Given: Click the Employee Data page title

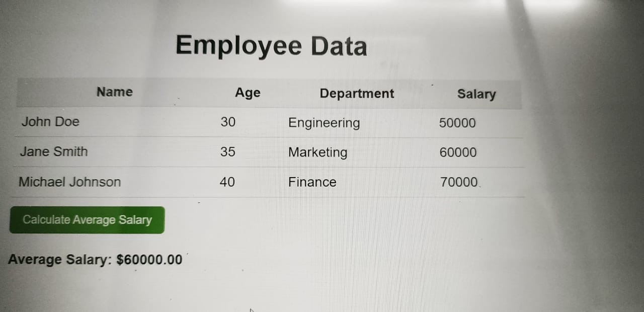Looking at the screenshot, I should (271, 45).
